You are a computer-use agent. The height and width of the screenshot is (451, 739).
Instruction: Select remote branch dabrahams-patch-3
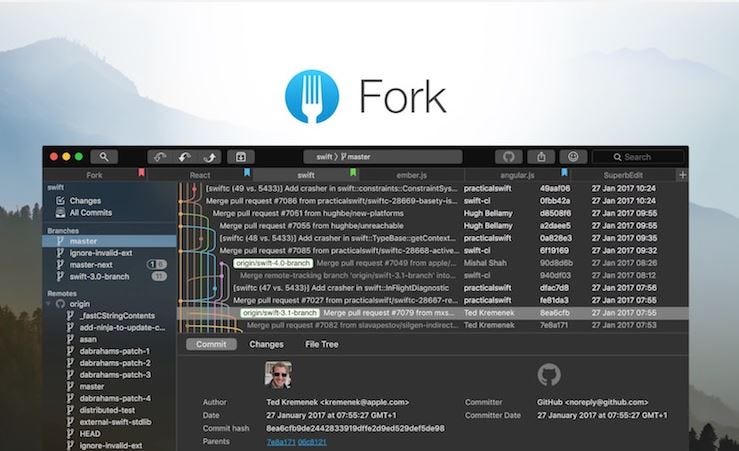pyautogui.click(x=116, y=375)
